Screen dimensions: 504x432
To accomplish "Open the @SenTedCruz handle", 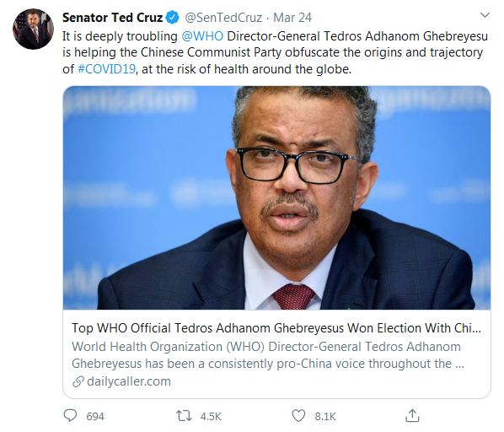I will click(x=223, y=18).
